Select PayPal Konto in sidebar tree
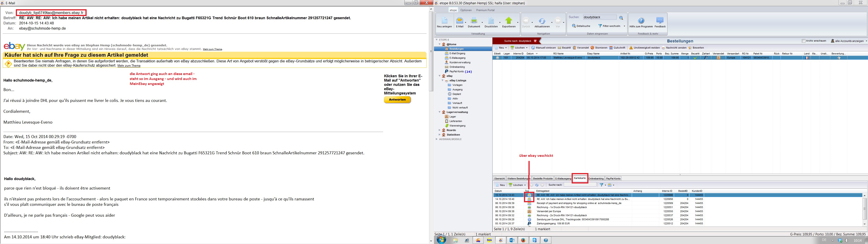 457,71
